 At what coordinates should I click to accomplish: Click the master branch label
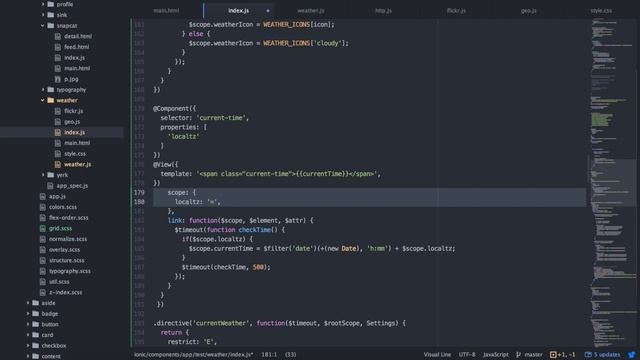pyautogui.click(x=533, y=355)
